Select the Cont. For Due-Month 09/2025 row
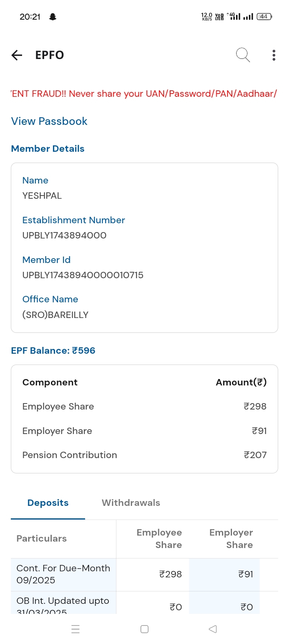 63,574
